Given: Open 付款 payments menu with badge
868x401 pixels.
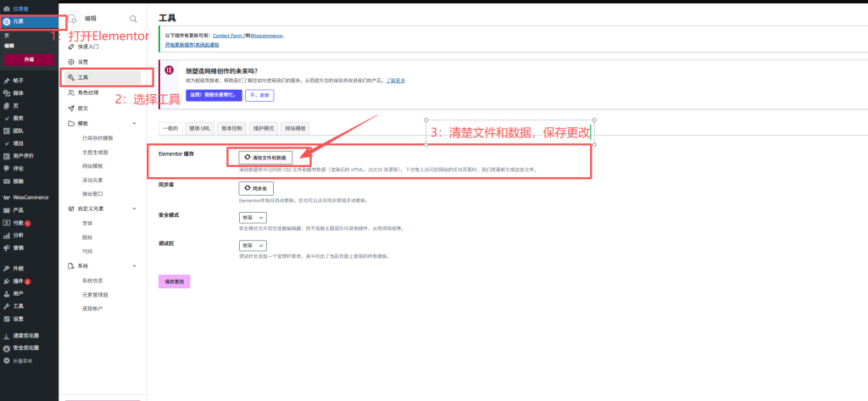Looking at the screenshot, I should coord(19,223).
